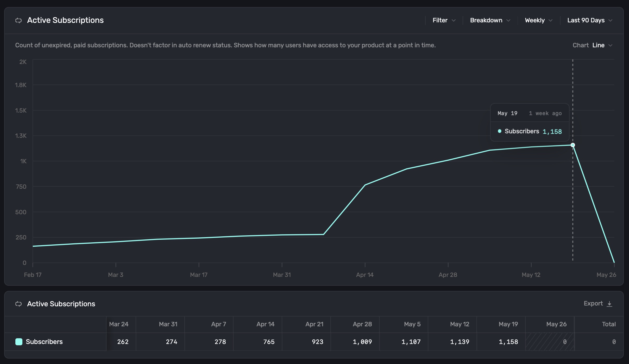
Task: Click the May 26 hatched table cell
Action: pos(550,342)
